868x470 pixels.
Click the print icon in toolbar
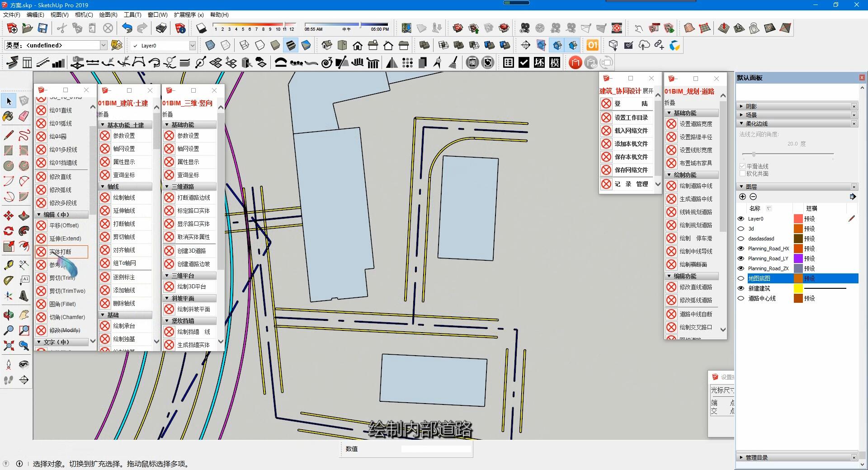click(x=161, y=28)
